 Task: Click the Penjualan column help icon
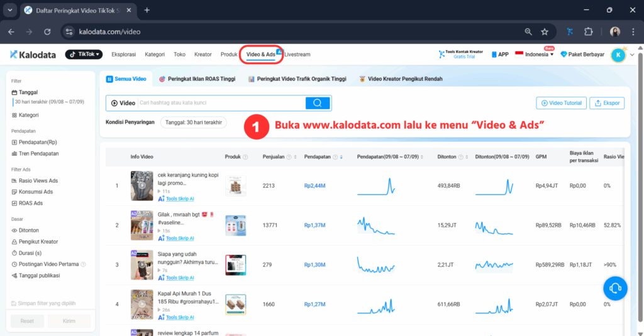pyautogui.click(x=289, y=157)
